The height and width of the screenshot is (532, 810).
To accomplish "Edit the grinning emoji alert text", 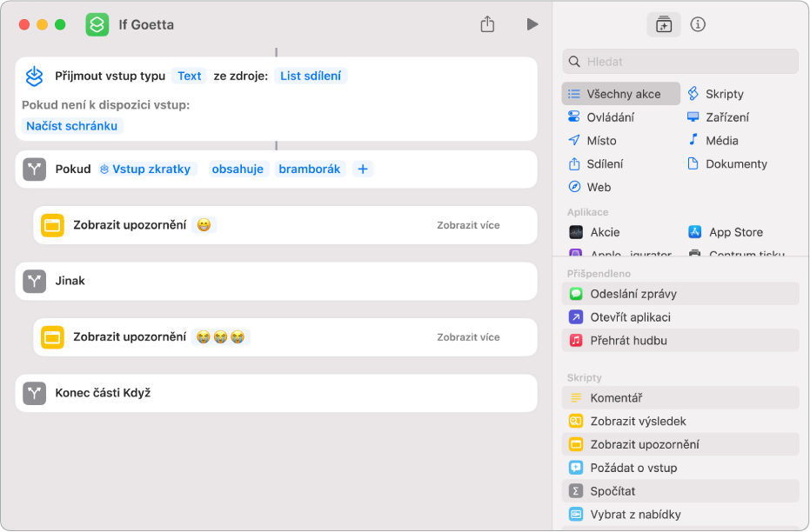I will pyautogui.click(x=204, y=225).
